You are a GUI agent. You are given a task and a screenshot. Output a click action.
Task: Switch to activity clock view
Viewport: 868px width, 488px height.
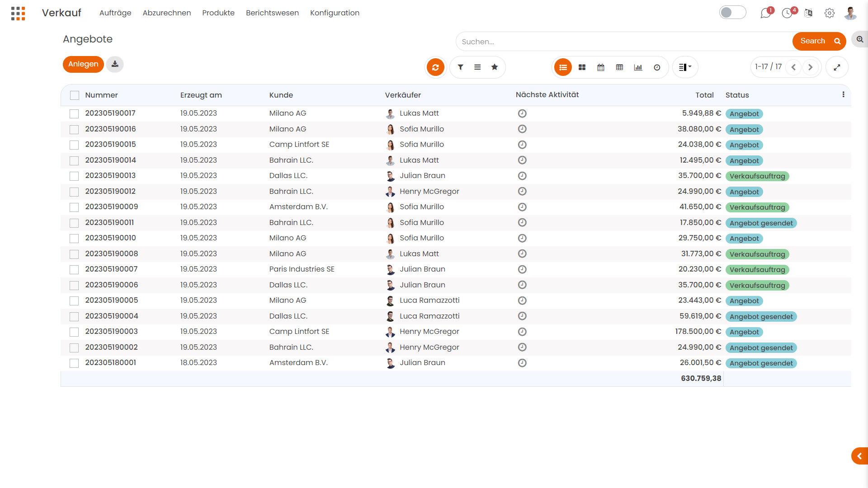click(x=657, y=67)
